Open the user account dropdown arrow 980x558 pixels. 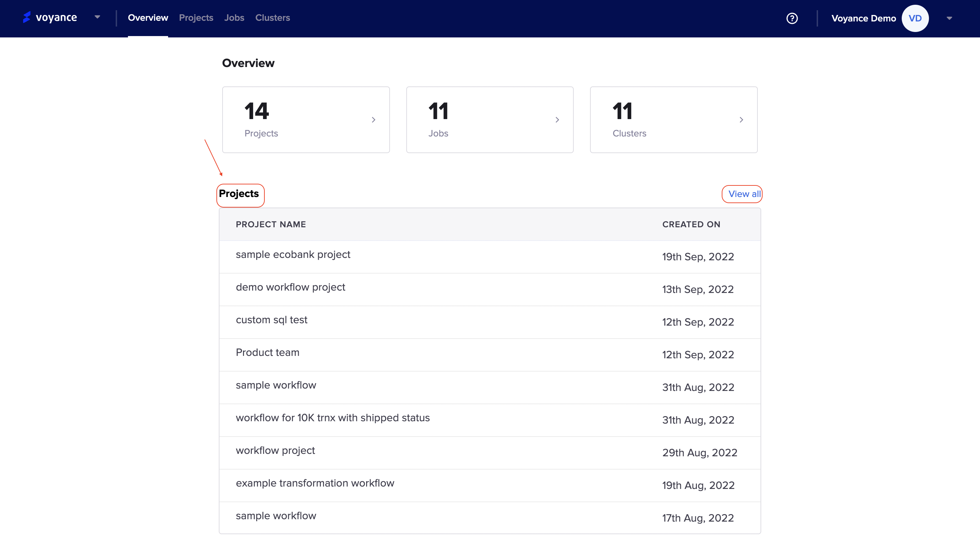pos(949,18)
